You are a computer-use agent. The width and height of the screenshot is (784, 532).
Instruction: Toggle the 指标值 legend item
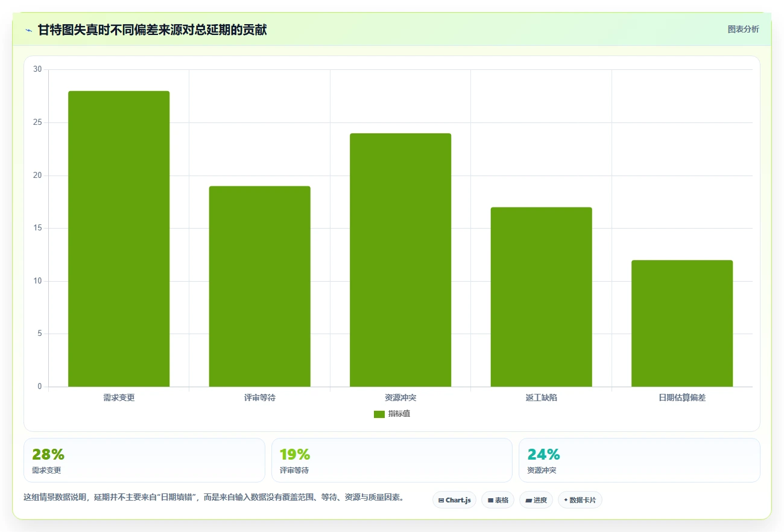pyautogui.click(x=392, y=414)
